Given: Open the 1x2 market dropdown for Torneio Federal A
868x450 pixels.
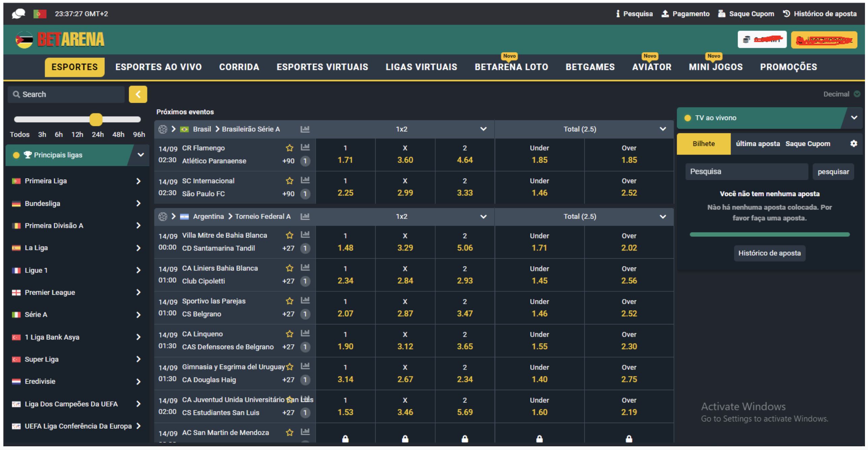Looking at the screenshot, I should pos(483,216).
